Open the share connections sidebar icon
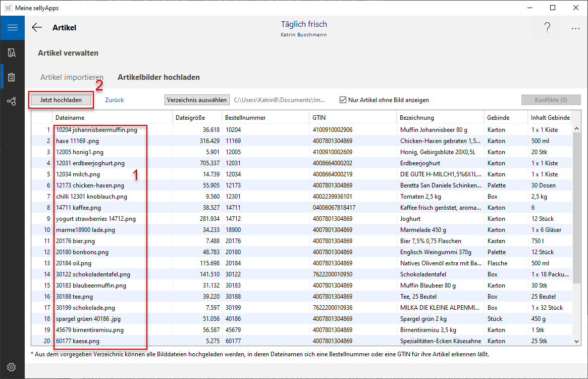Image resolution: width=588 pixels, height=379 pixels. click(12, 102)
